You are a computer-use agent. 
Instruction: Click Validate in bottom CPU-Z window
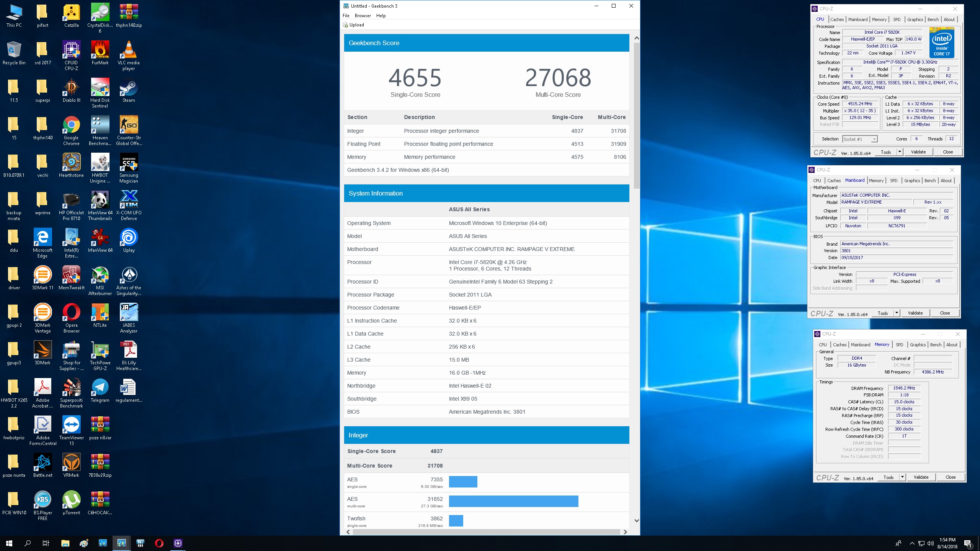pos(921,477)
